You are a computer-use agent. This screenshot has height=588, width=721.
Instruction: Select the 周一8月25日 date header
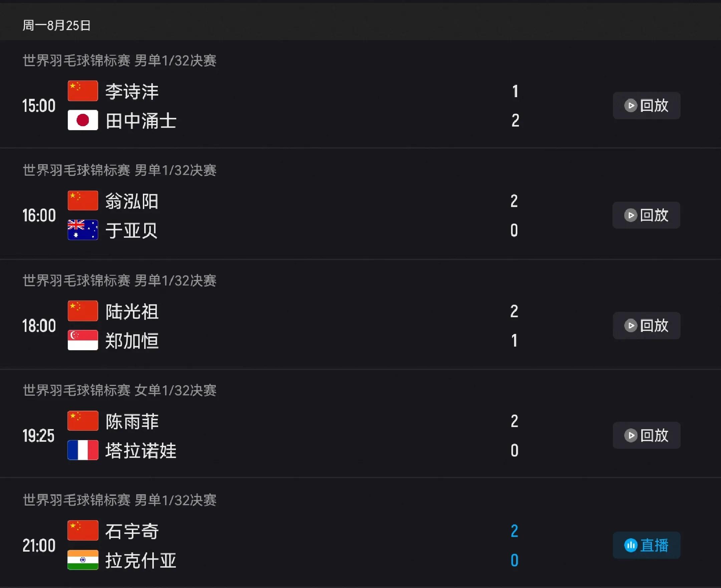(56, 25)
